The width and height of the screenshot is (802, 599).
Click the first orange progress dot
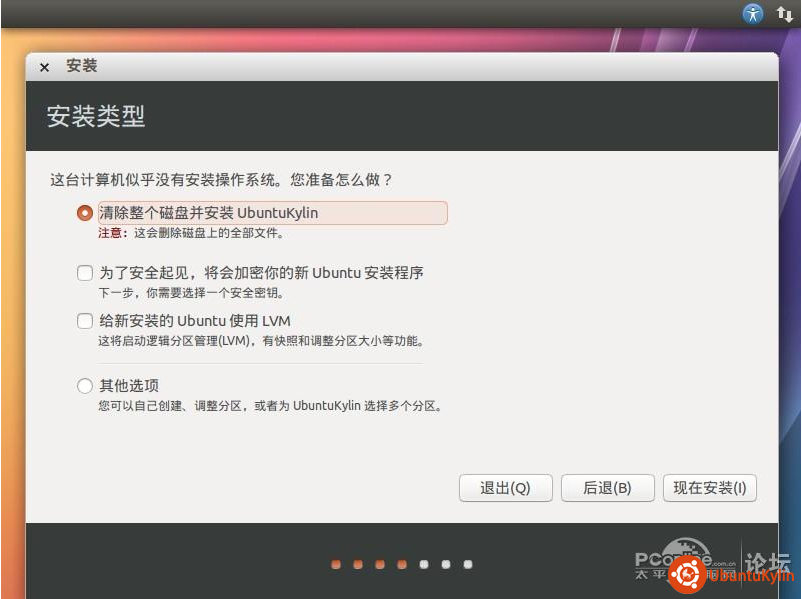click(x=336, y=564)
